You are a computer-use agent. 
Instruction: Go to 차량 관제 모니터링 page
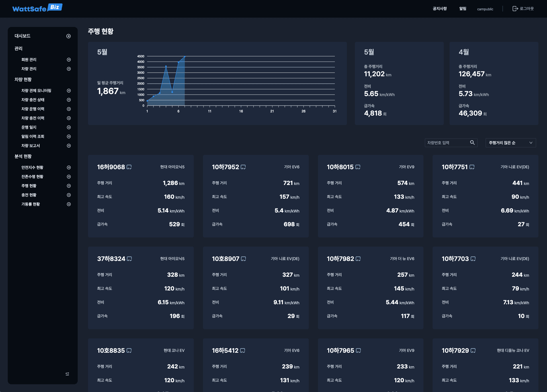click(x=36, y=91)
